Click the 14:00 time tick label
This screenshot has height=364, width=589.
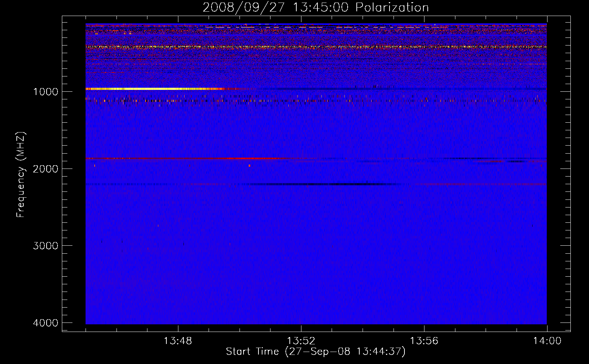pos(547,341)
